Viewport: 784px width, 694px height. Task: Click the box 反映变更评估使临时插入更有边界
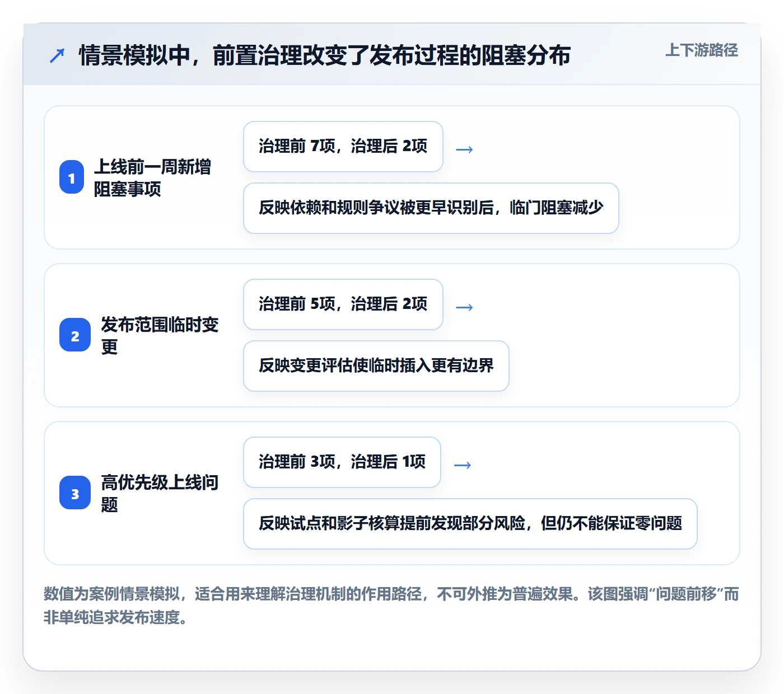click(x=376, y=366)
